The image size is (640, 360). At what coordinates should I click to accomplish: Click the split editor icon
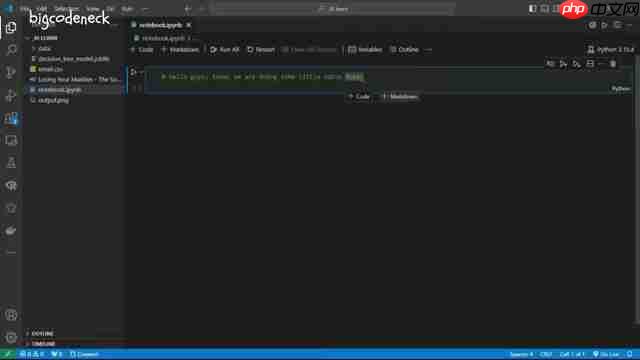[618, 25]
